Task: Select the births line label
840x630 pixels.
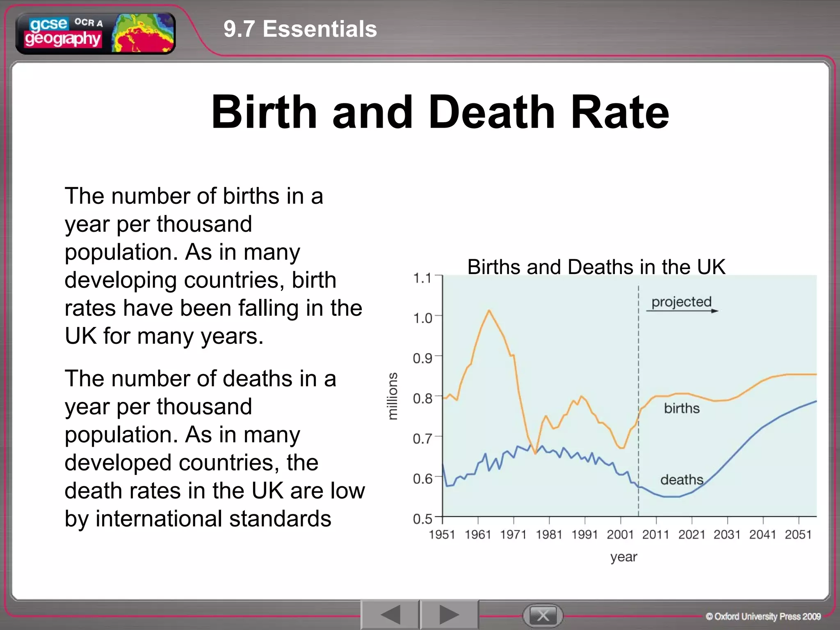Action: (682, 409)
